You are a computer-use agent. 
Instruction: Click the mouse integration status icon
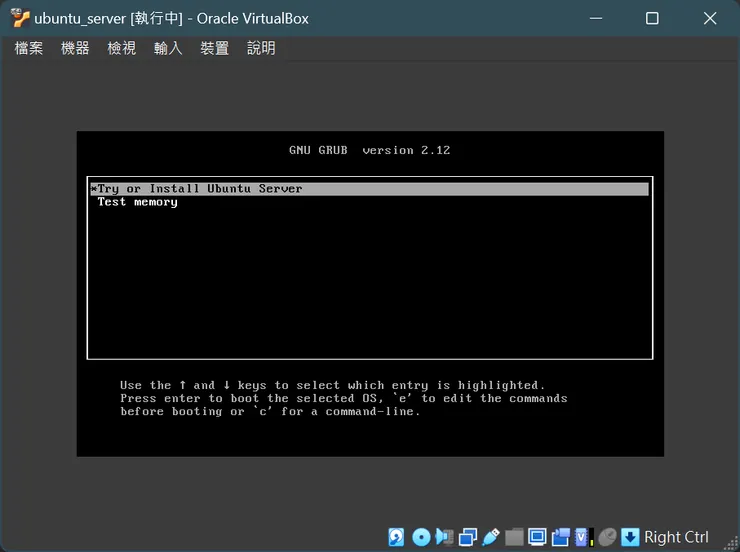[x=607, y=537]
